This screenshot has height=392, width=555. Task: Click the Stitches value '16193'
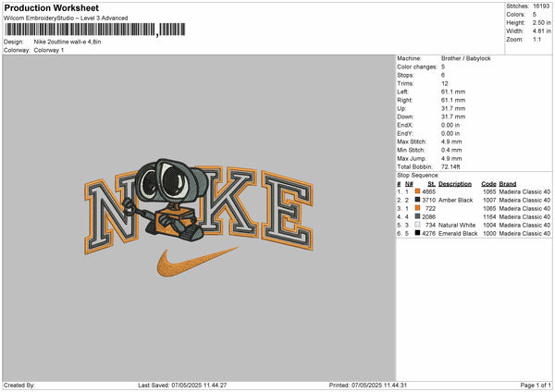click(541, 6)
